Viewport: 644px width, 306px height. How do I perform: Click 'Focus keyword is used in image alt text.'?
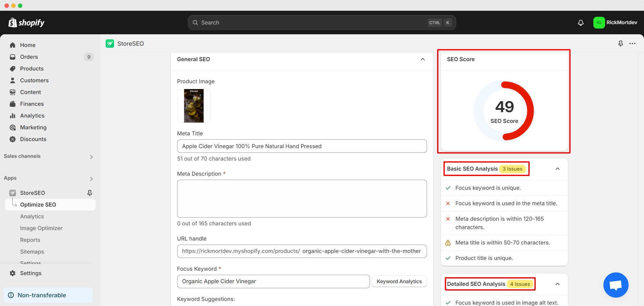coord(507,303)
